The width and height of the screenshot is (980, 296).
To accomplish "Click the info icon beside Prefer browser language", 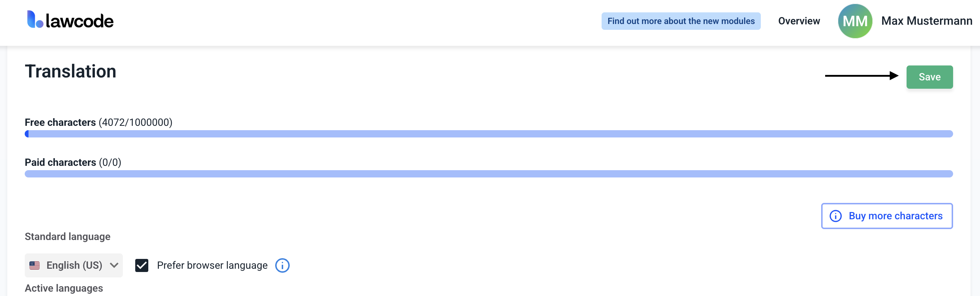I will tap(282, 265).
